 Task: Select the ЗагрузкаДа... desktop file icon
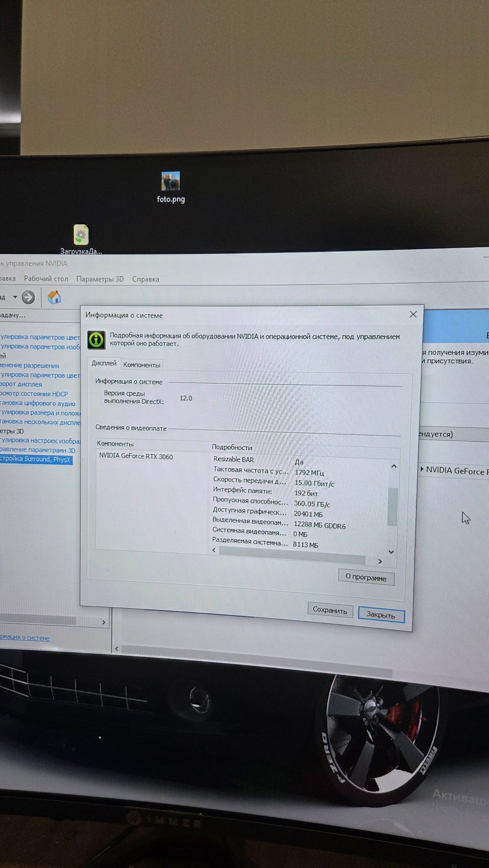point(81,239)
